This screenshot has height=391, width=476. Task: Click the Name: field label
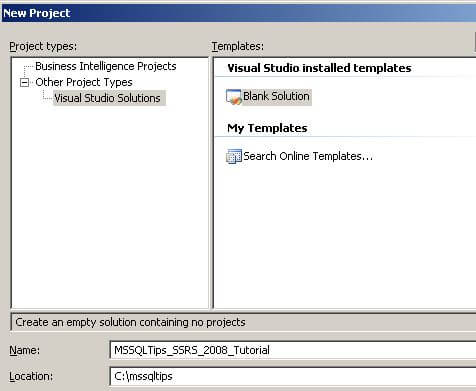tap(24, 350)
